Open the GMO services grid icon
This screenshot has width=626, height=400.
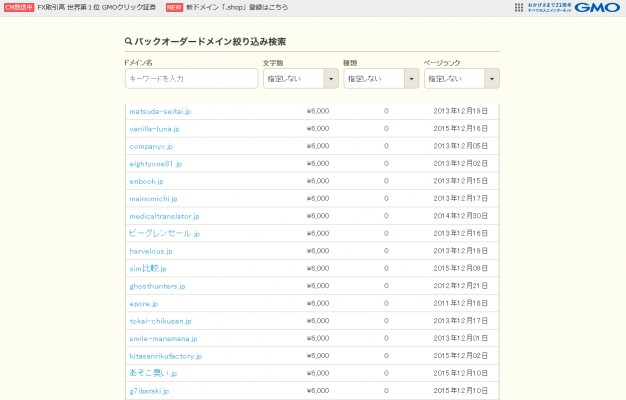(519, 7)
